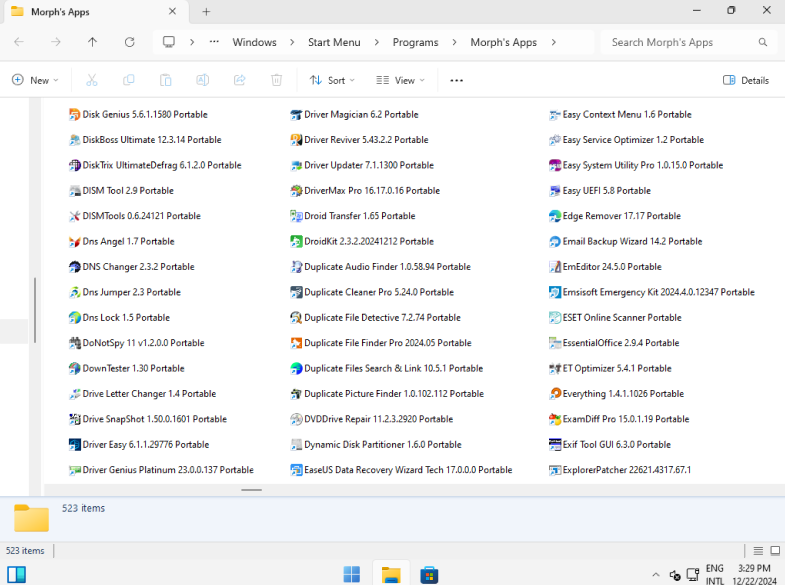Close the Morph's Apps tab
Image resolution: width=785 pixels, height=585 pixels.
pos(172,11)
